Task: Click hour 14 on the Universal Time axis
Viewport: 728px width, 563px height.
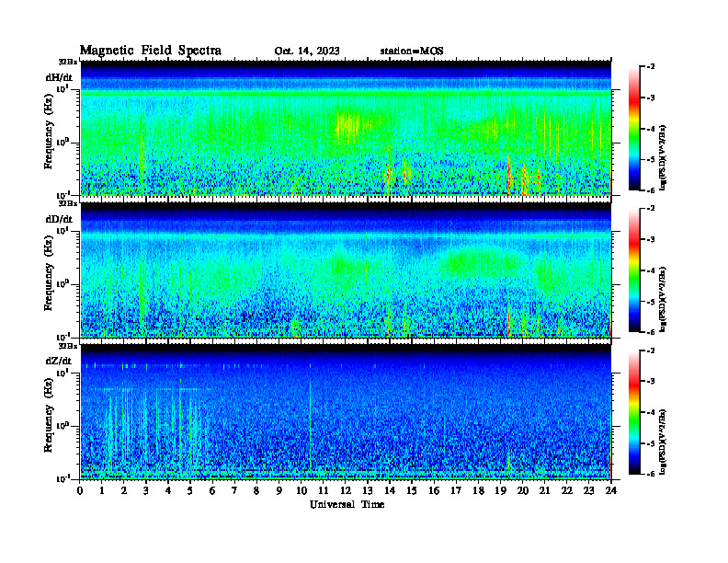Action: 390,490
